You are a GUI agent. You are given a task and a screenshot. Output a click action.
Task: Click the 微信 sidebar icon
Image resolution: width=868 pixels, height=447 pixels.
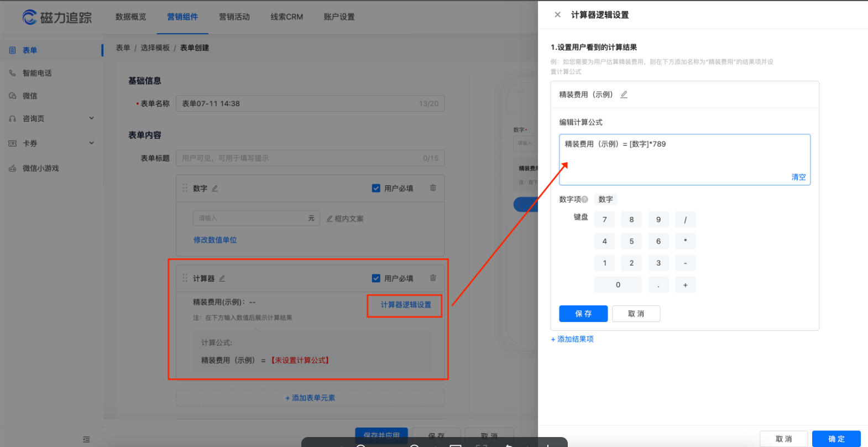pos(12,96)
